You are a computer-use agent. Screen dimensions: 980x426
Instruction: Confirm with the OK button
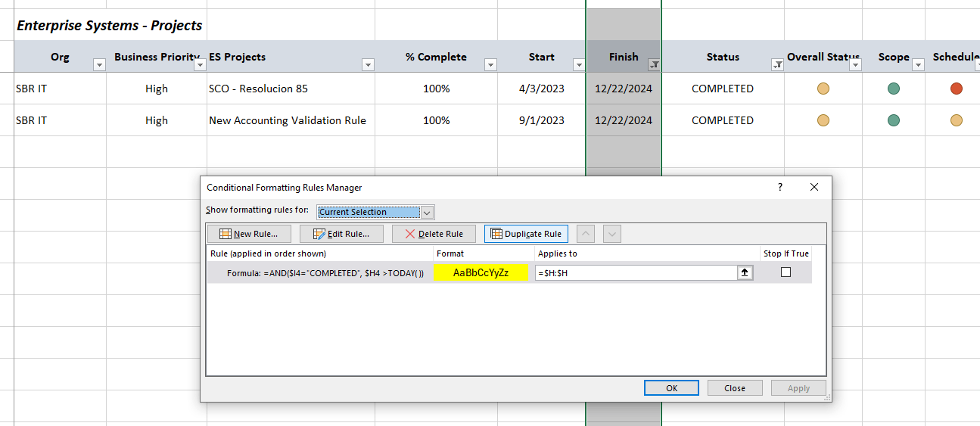[671, 388]
